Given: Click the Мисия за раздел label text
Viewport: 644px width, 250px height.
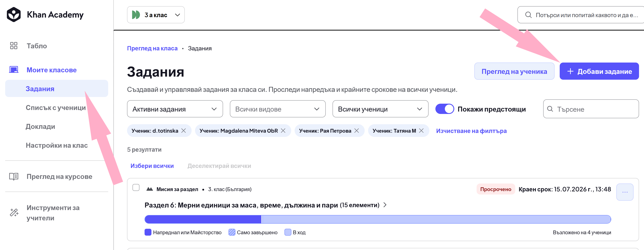Looking at the screenshot, I should click(x=177, y=189).
